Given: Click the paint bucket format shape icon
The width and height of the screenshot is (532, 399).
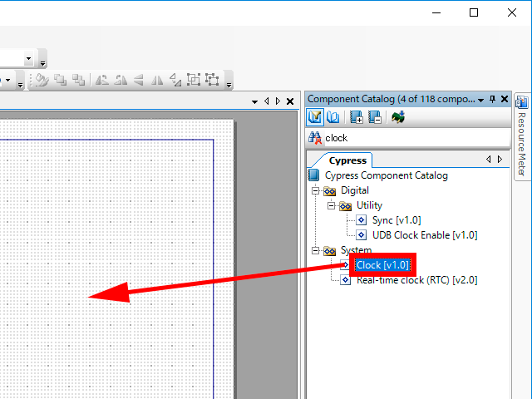Looking at the screenshot, I should (42, 80).
